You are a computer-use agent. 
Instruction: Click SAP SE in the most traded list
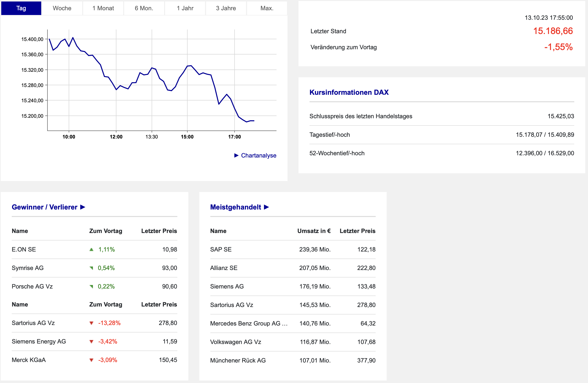221,249
